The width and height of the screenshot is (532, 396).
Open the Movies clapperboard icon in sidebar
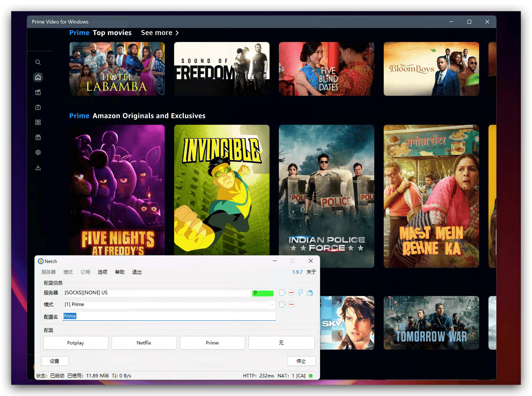pos(38,92)
